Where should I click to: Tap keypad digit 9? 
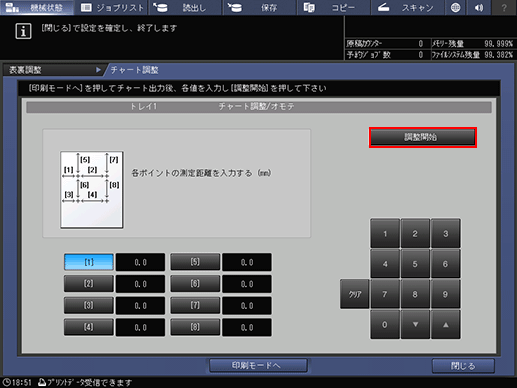tap(446, 294)
